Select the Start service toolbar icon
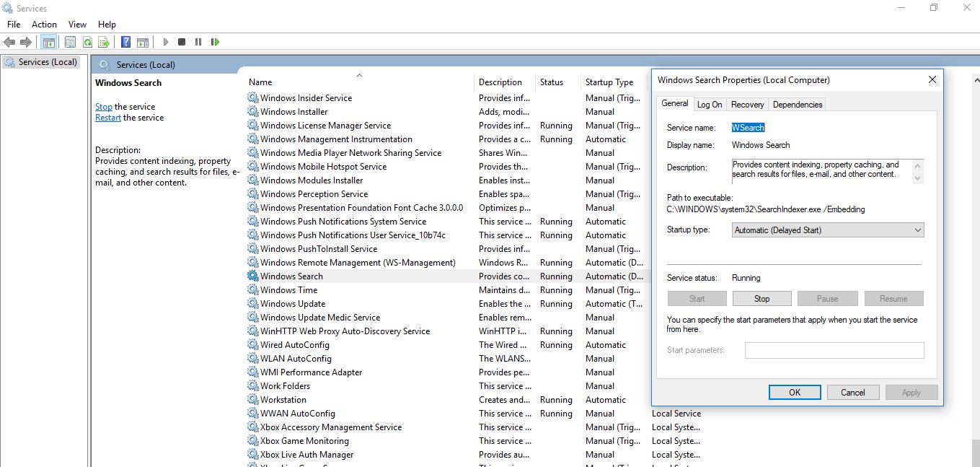This screenshot has width=980, height=467. [x=165, y=42]
